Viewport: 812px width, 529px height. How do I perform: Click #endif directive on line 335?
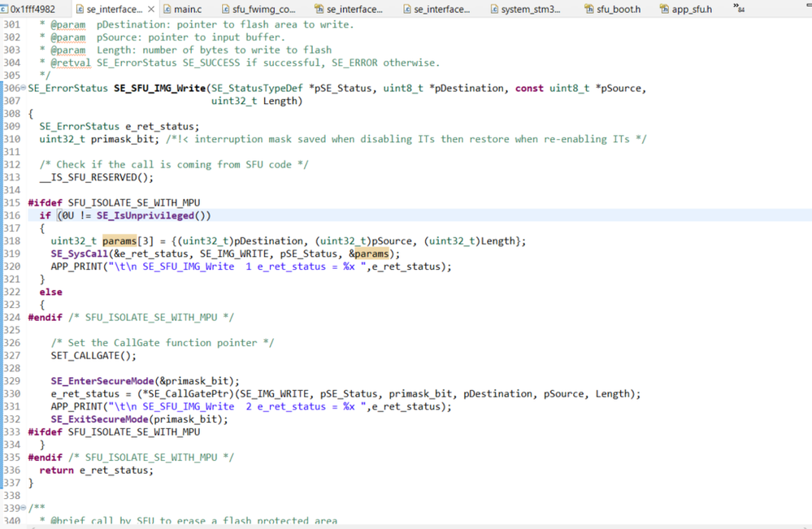[45, 457]
